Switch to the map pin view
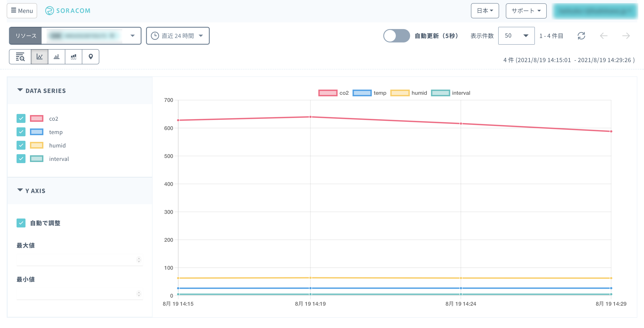This screenshot has width=644, height=328. tap(91, 57)
